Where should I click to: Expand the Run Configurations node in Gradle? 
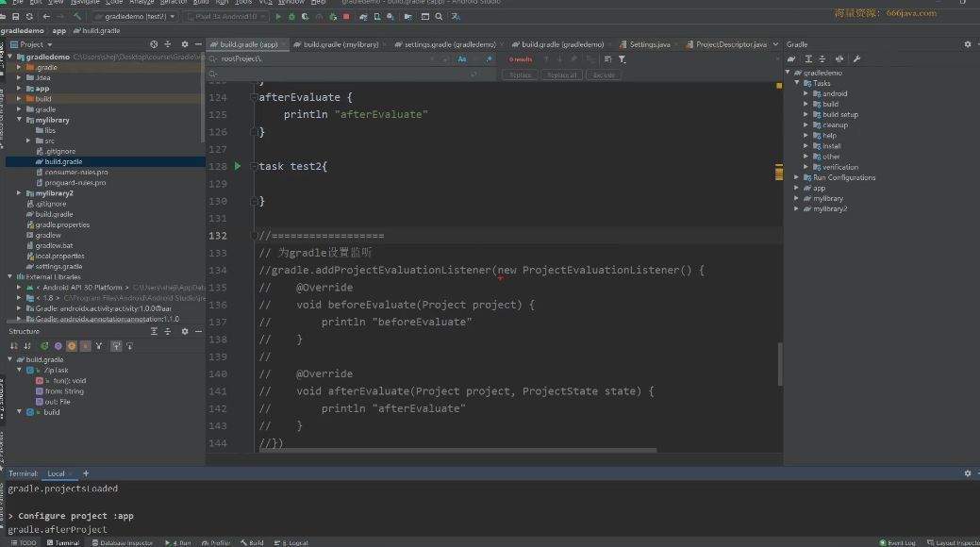[x=797, y=177]
